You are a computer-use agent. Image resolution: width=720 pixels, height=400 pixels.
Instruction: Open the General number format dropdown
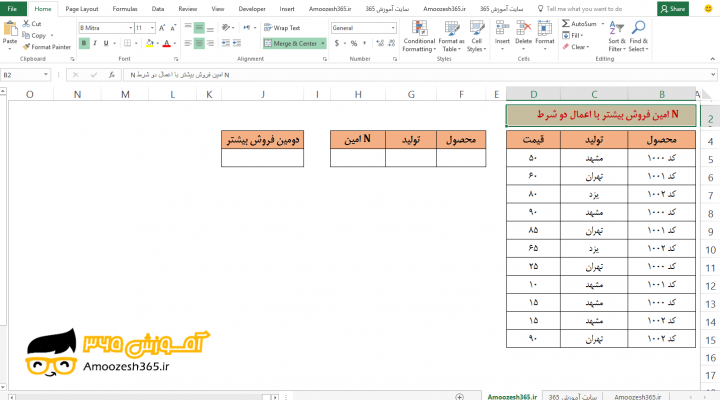tap(393, 28)
